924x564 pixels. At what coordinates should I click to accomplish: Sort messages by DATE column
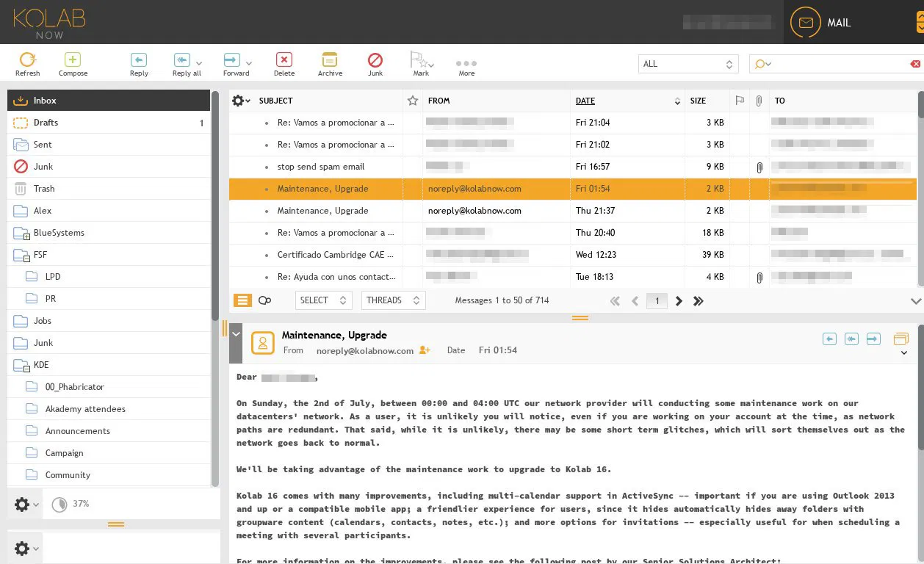click(585, 101)
